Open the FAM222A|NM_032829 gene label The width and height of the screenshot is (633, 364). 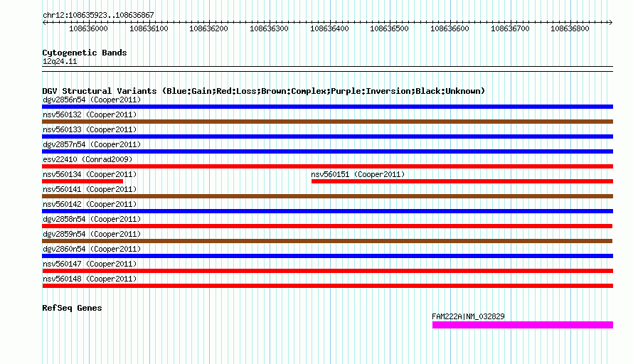(x=468, y=317)
